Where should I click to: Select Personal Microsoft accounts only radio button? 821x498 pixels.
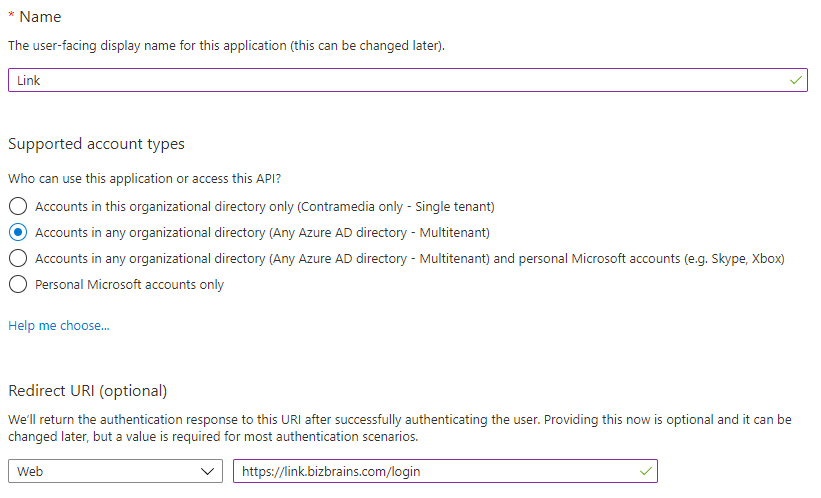(17, 285)
